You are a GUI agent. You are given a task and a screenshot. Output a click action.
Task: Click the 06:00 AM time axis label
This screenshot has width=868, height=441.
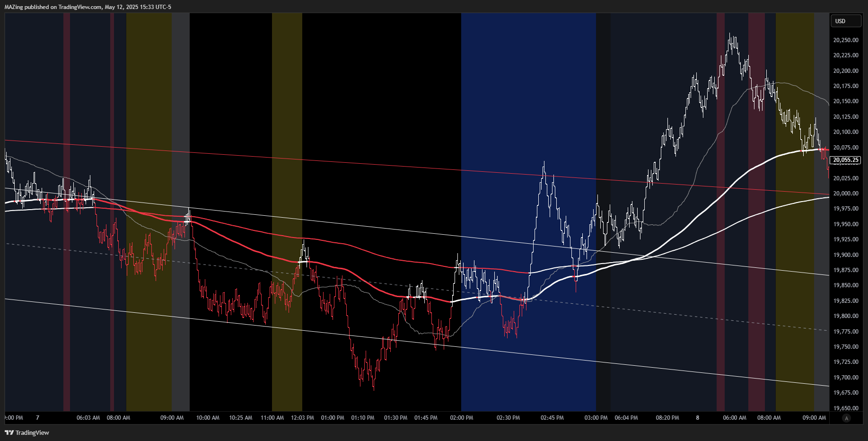pos(735,418)
